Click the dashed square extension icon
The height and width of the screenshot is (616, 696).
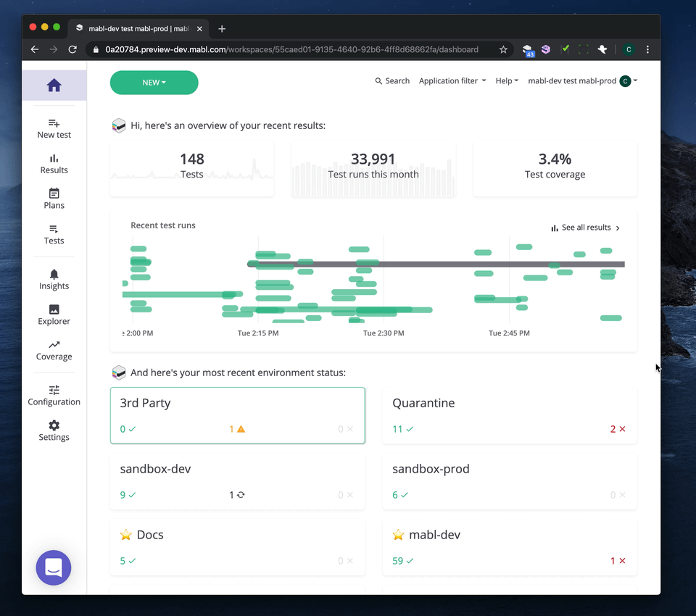pos(584,49)
